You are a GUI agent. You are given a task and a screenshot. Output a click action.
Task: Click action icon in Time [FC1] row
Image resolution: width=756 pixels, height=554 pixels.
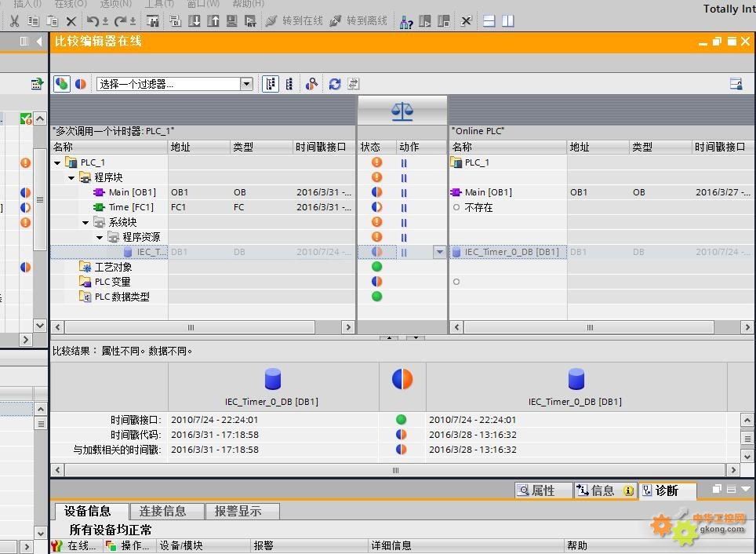(404, 208)
